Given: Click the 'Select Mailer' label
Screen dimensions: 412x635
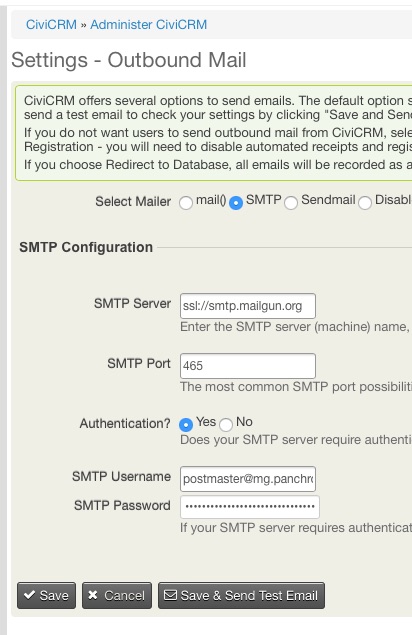Looking at the screenshot, I should [133, 201].
